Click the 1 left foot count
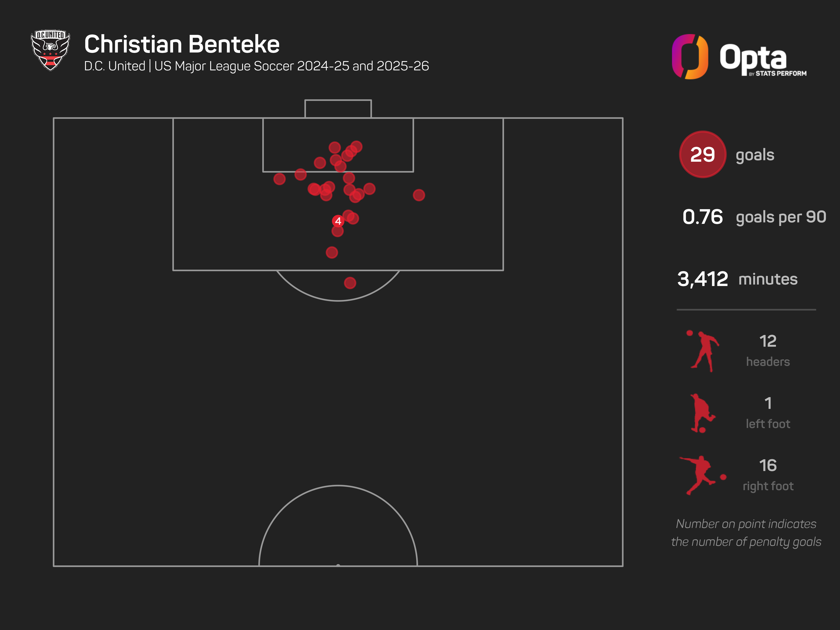840x630 pixels. coord(768,403)
